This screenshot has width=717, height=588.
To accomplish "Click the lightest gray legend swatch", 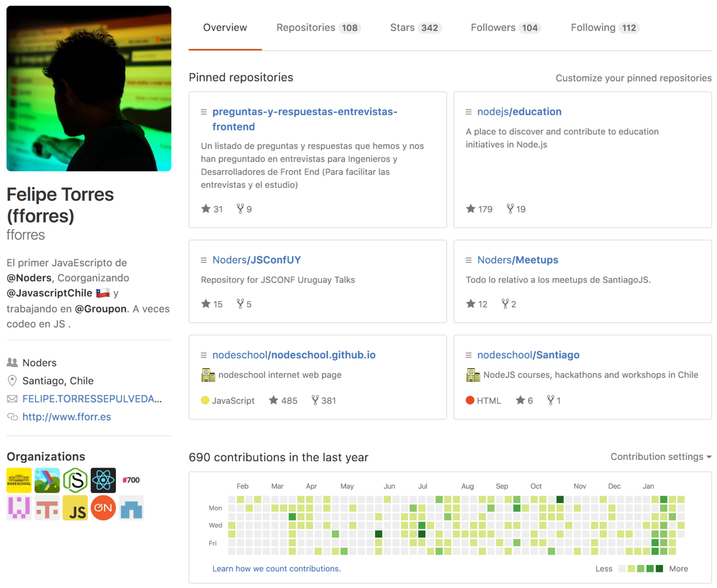I will (622, 568).
